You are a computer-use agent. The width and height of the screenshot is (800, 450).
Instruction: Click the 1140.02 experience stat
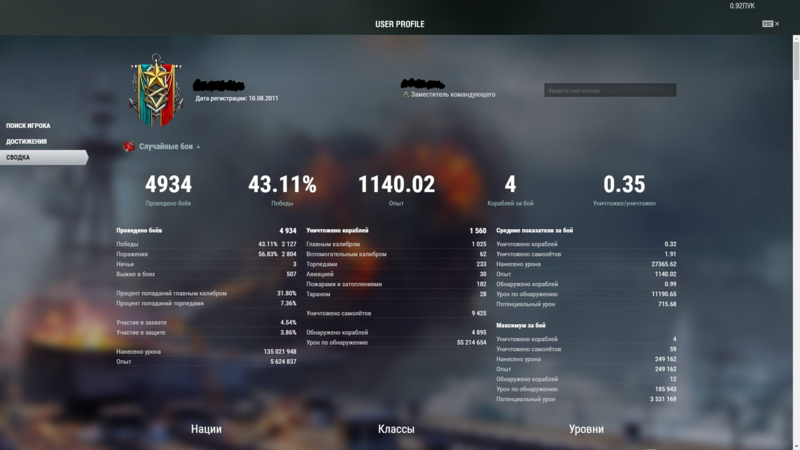pyautogui.click(x=397, y=186)
